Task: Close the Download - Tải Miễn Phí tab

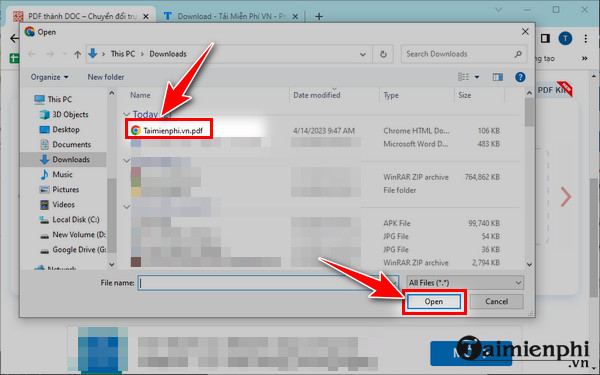Action: click(295, 16)
